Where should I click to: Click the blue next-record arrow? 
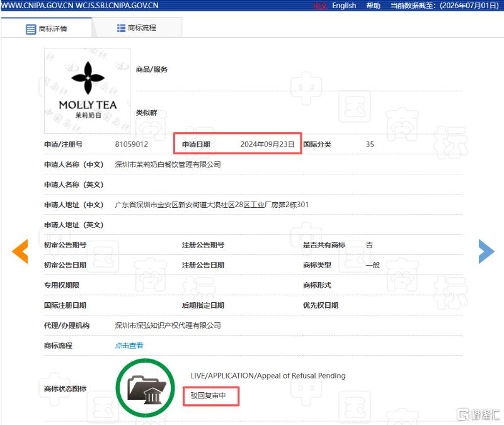[x=486, y=251]
